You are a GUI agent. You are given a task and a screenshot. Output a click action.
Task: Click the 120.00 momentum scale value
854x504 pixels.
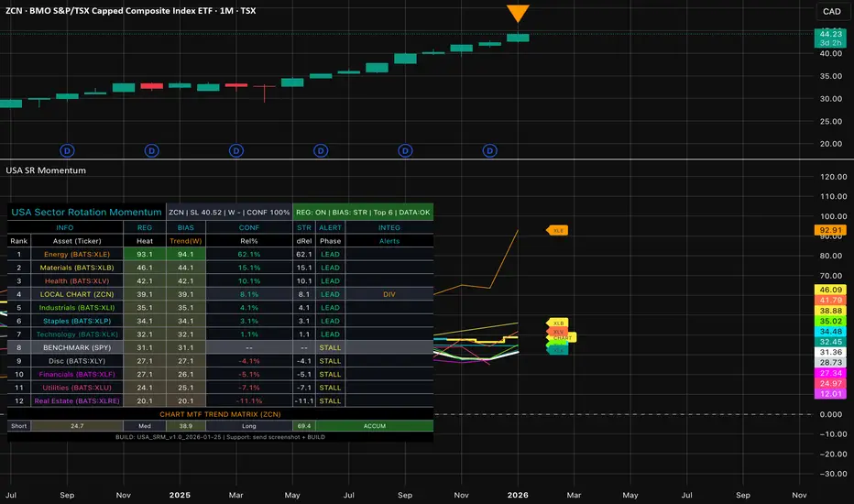pos(833,177)
